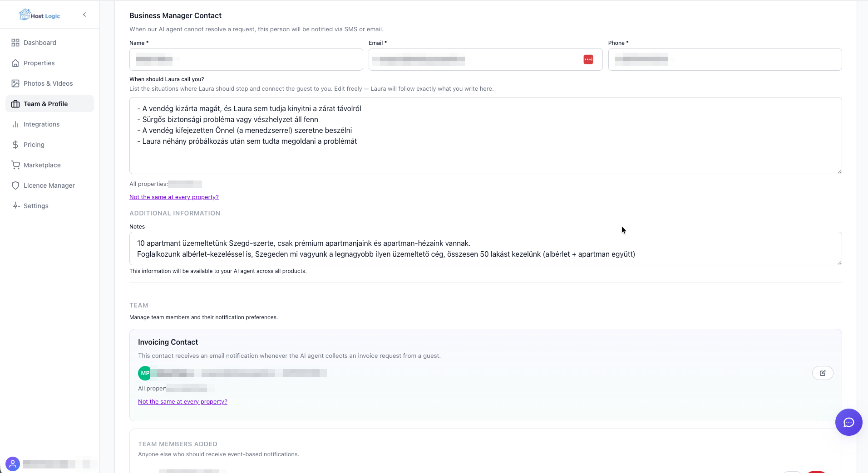Viewport: 868px width, 473px height.
Task: Edit the Invoicing Contact with the pencil button
Action: pos(823,373)
